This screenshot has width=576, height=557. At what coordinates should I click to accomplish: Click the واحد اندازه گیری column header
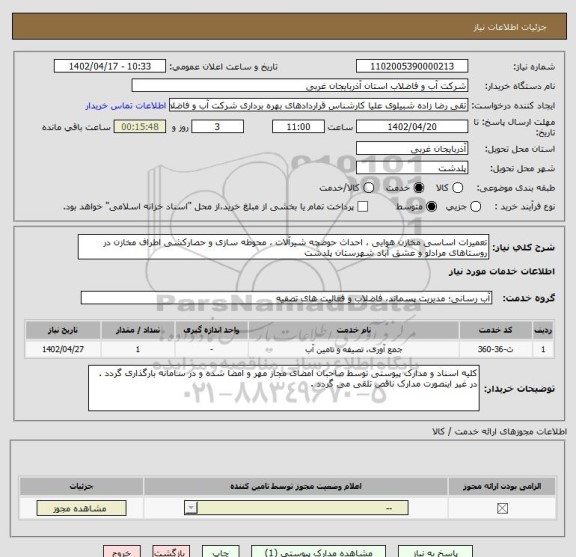point(212,330)
